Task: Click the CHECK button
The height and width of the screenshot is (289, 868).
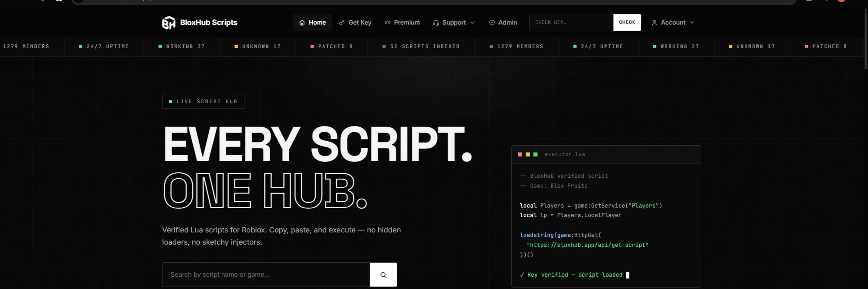Action: pos(627,22)
